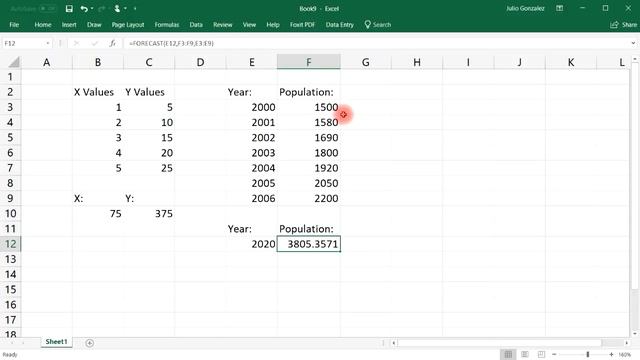Select the population value 2200
640x360 pixels.
tap(309, 198)
